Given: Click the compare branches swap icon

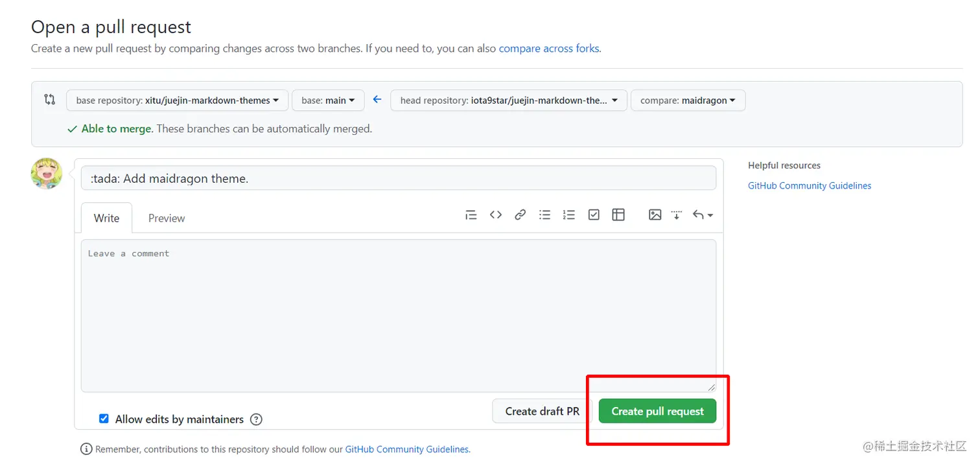Looking at the screenshot, I should coord(49,100).
